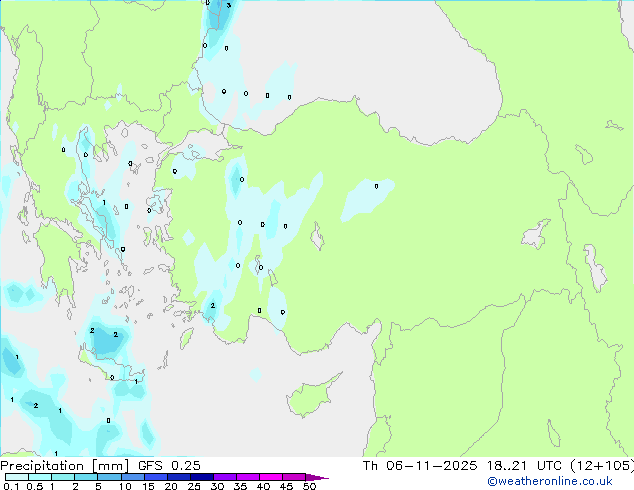Pick the 5 to 10 mm legend swatch
The height and width of the screenshot is (490, 634).
pos(109,477)
